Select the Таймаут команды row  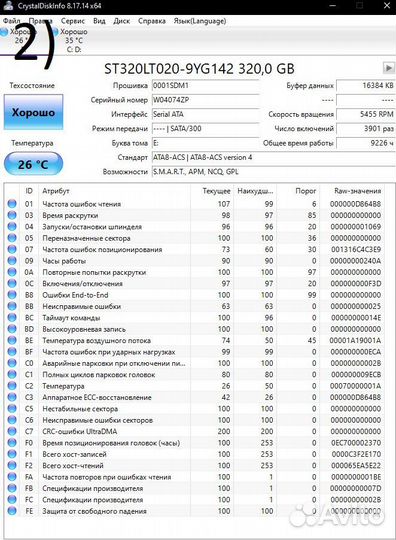pos(195,317)
